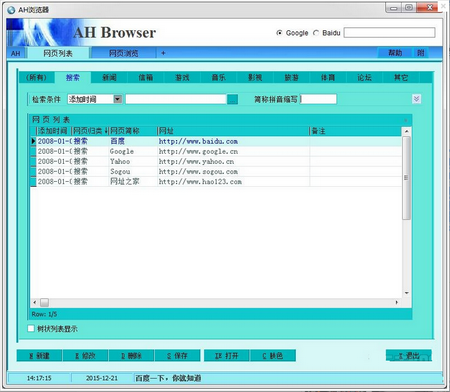This screenshot has height=392, width=450.
Task: Click the 简称拼音缩写 input field
Action: pyautogui.click(x=318, y=99)
